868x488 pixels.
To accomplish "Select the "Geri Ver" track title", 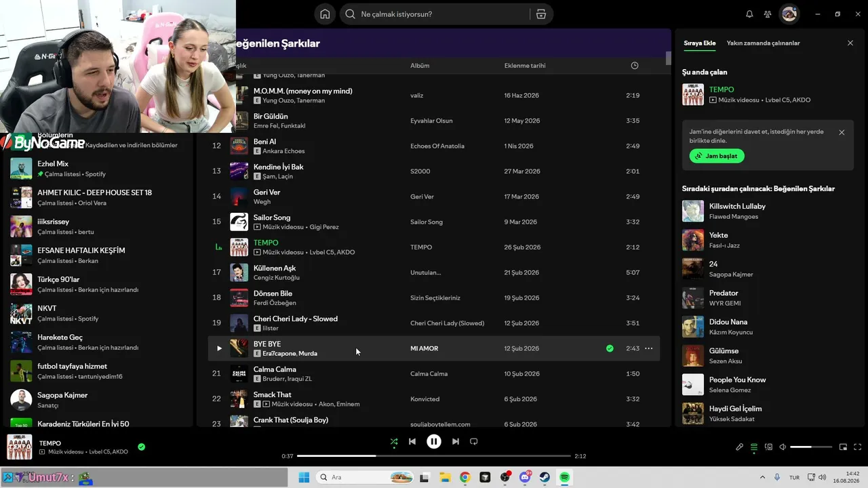I will [x=267, y=192].
